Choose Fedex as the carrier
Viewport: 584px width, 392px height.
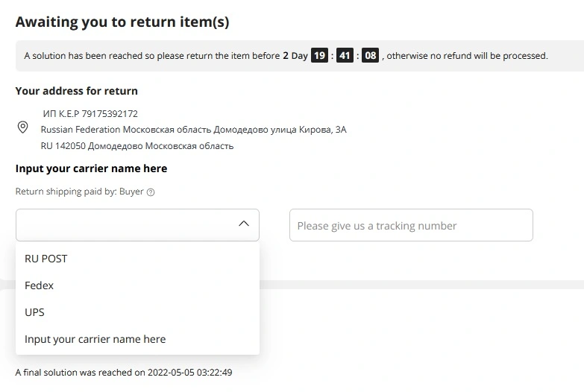click(x=137, y=285)
